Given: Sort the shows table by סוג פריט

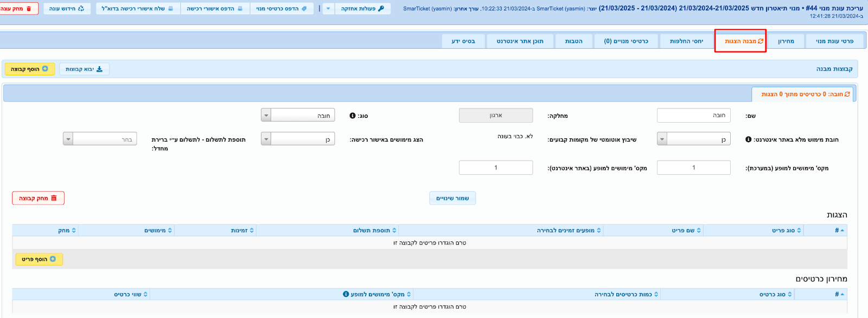Looking at the screenshot, I should 787,230.
